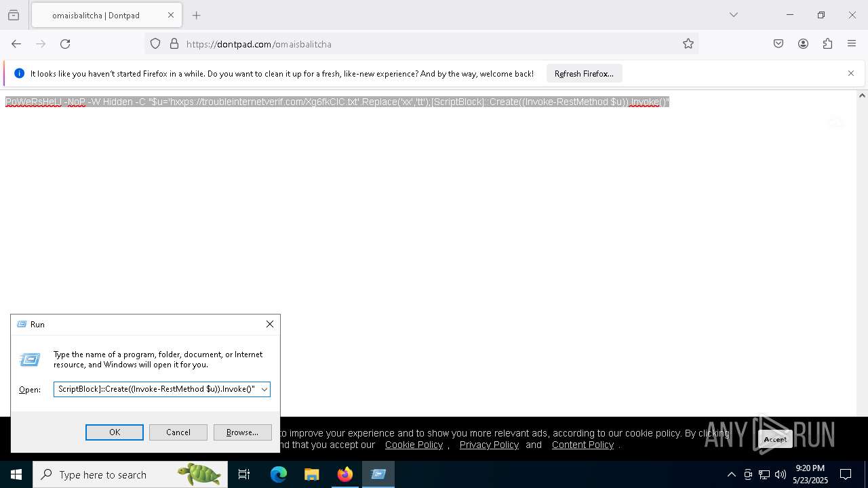
Task: Click the site padlock icon
Action: coord(174,44)
